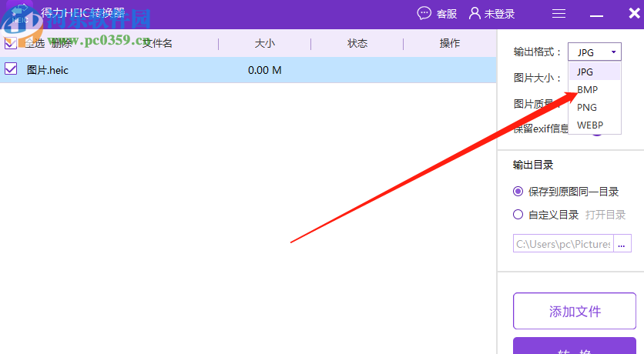Click the 添加文件 add file button

(575, 311)
